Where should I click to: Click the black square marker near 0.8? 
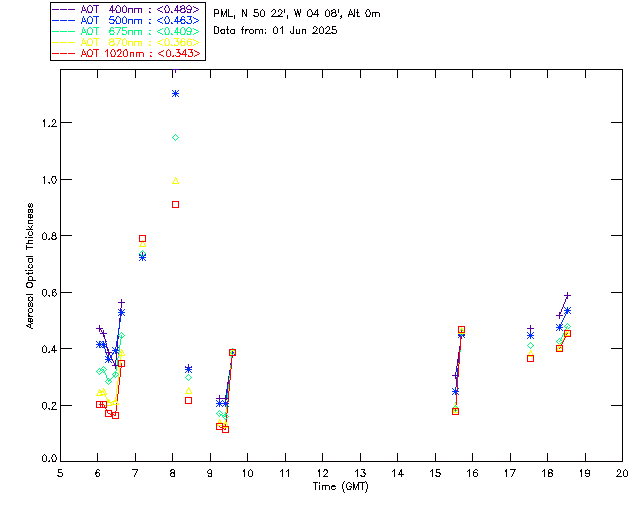tap(142, 239)
